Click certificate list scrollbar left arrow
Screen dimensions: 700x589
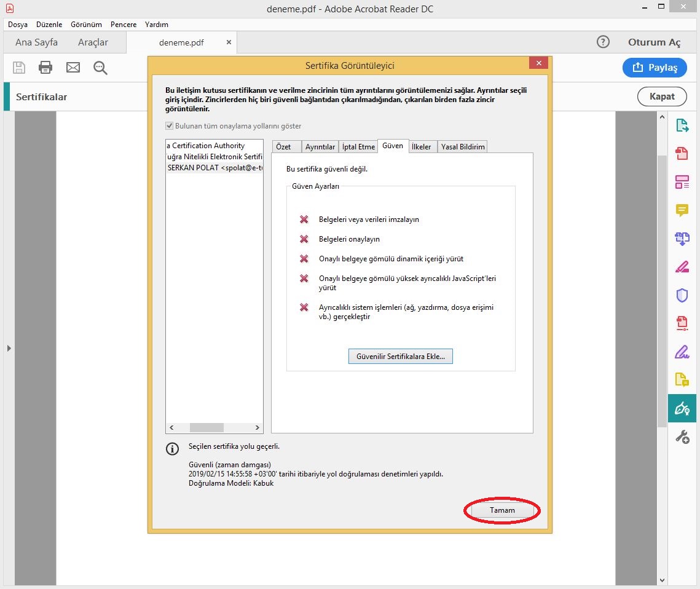tap(172, 427)
